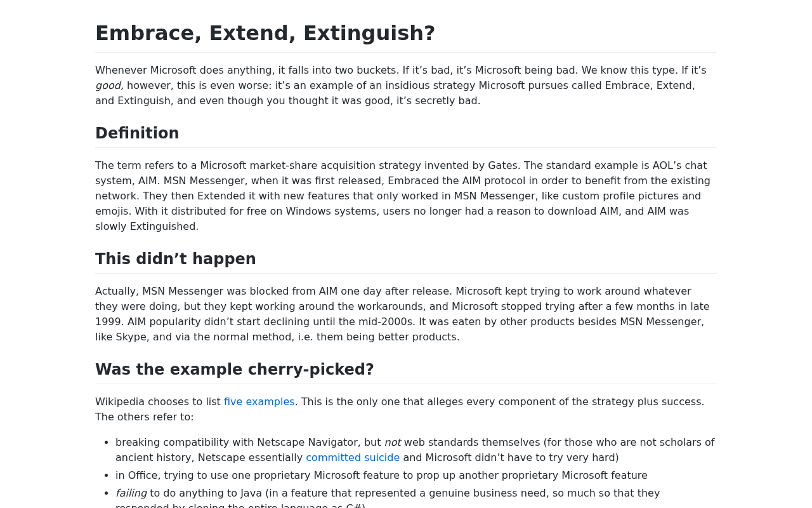Click the bullet text about proprietary Microsoft Office features
Viewport: 812px width, 508px height.
[x=381, y=476]
